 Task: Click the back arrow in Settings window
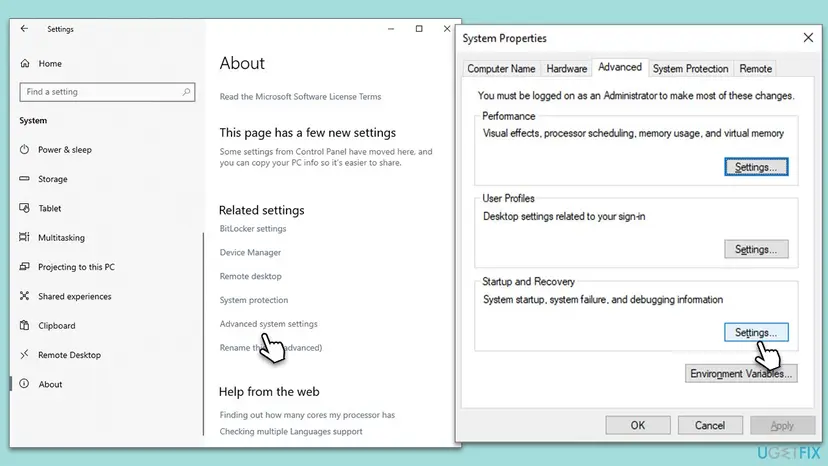click(24, 29)
